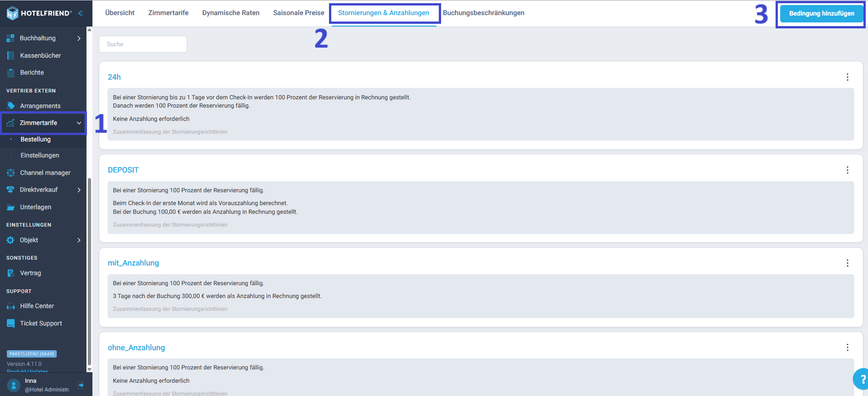868x396 pixels.
Task: Click the Buchhaltung sidebar icon
Action: pos(11,38)
